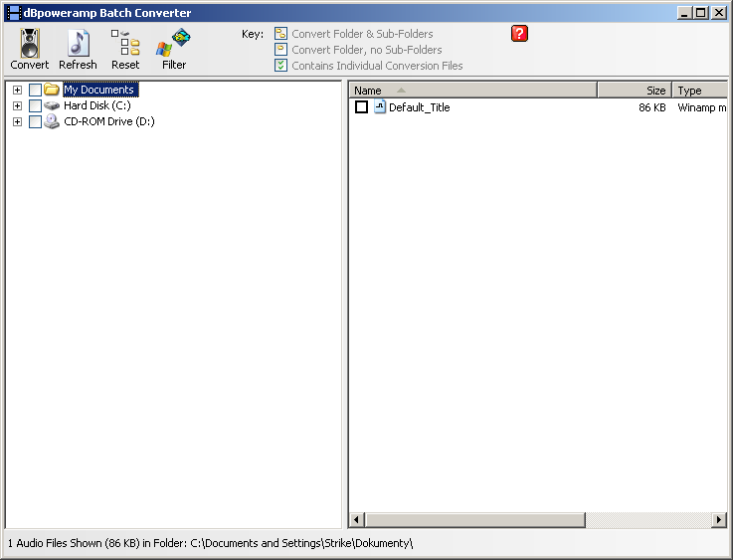
Task: Click the dBpoweramp title bar icon
Action: tap(14, 13)
